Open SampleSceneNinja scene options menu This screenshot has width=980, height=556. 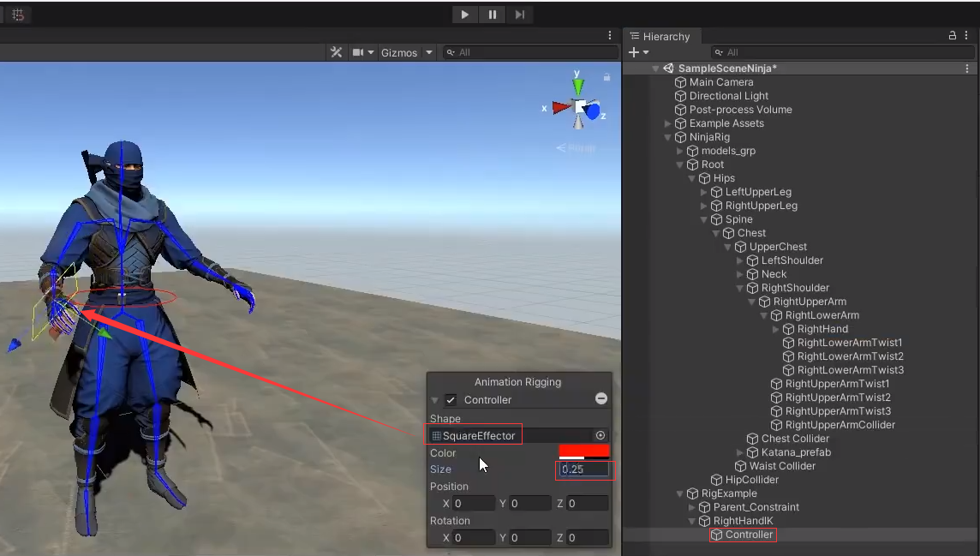[967, 68]
